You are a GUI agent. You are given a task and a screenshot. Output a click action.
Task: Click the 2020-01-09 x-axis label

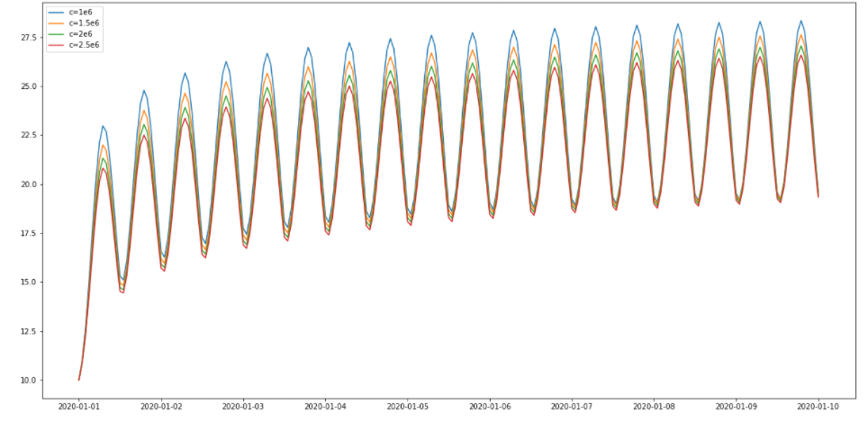coord(737,407)
